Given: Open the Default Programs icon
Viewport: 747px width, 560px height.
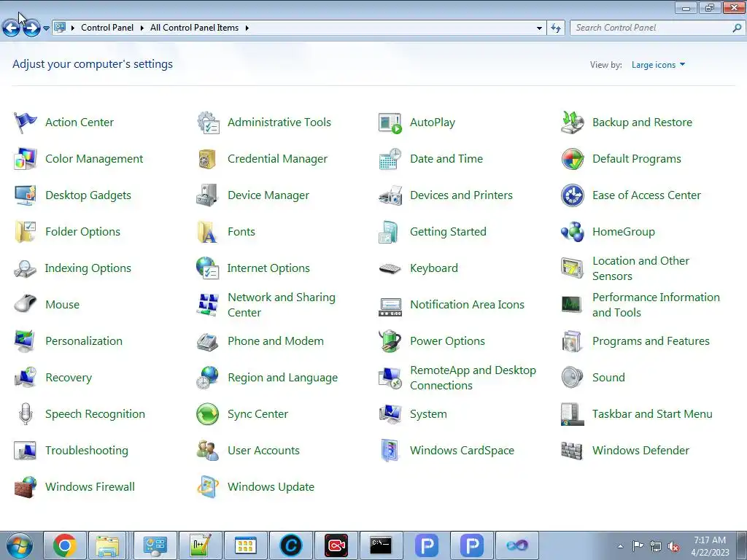Looking at the screenshot, I should [x=572, y=158].
